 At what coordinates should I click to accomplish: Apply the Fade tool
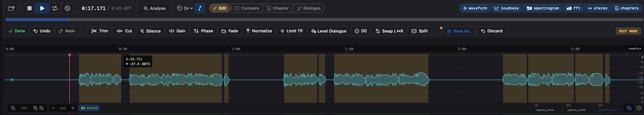point(229,31)
